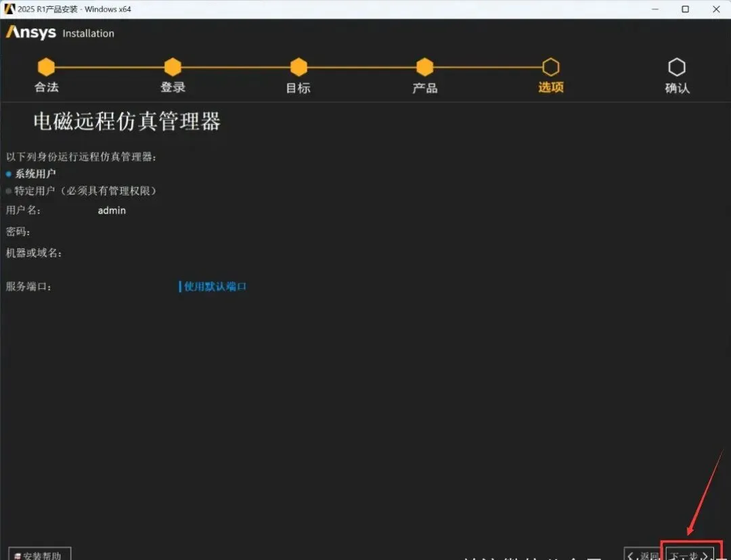Close the Ansys installer window
The image size is (731, 560).
(x=716, y=9)
